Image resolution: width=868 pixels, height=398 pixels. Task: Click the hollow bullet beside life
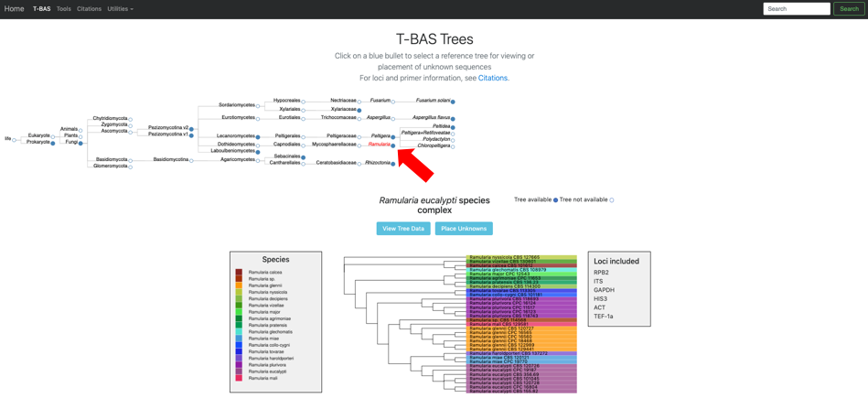pyautogui.click(x=15, y=139)
